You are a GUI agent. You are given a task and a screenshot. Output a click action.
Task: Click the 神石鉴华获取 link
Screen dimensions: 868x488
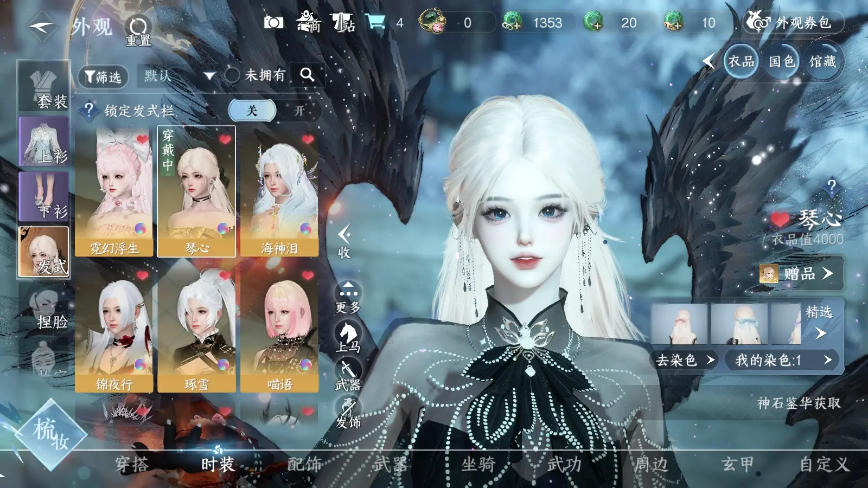pos(799,403)
